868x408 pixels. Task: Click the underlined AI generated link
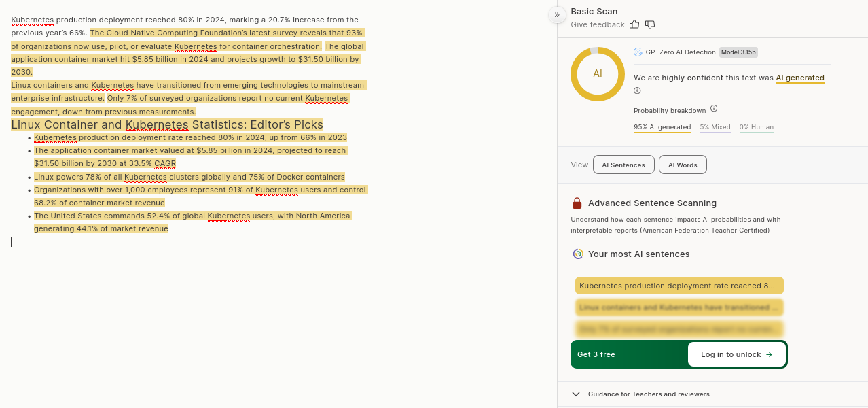click(x=800, y=78)
